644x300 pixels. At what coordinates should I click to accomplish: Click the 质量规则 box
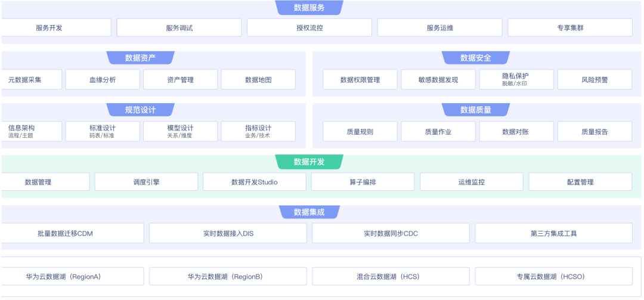click(360, 132)
